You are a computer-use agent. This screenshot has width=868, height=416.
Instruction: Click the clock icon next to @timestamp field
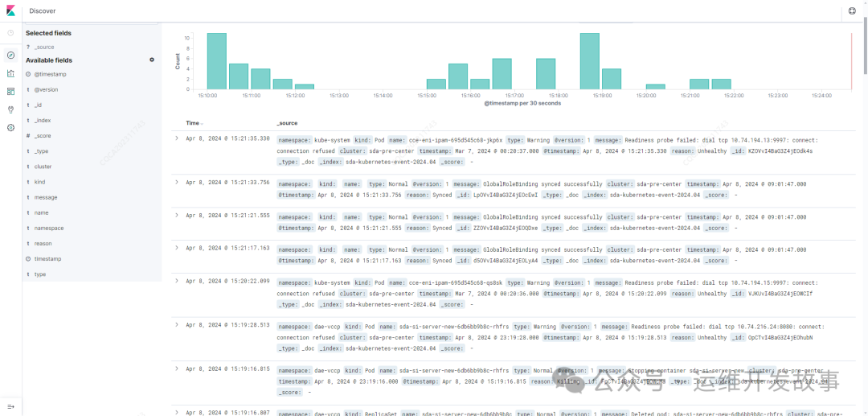tap(28, 74)
